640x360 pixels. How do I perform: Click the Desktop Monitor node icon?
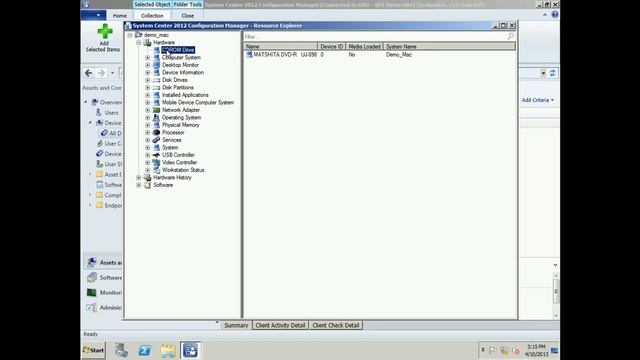pos(156,65)
